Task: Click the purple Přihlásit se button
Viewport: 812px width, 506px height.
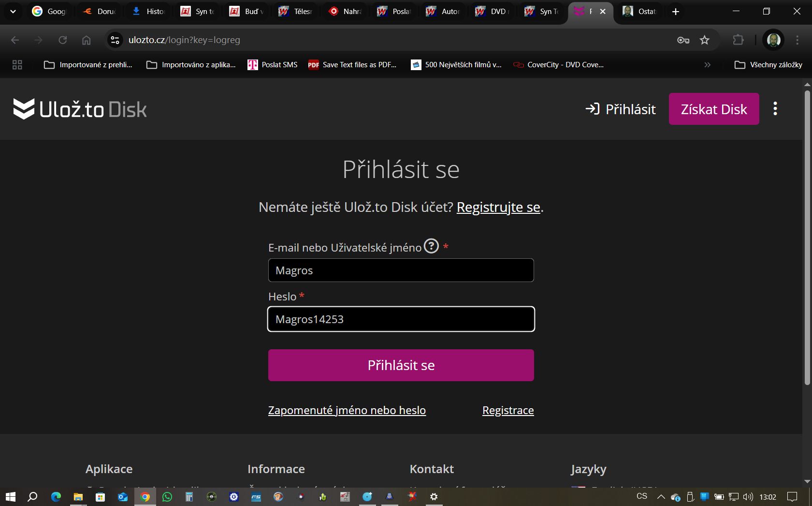Action: tap(401, 365)
